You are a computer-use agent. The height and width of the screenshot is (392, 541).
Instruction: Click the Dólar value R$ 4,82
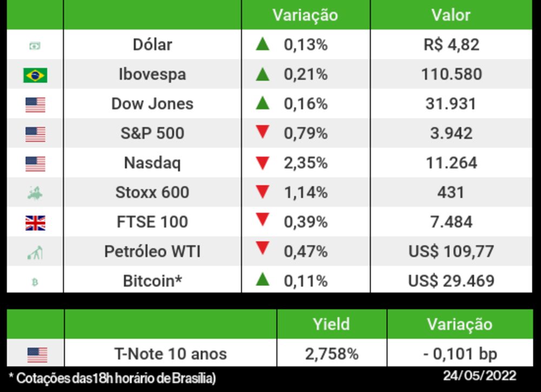[451, 45]
